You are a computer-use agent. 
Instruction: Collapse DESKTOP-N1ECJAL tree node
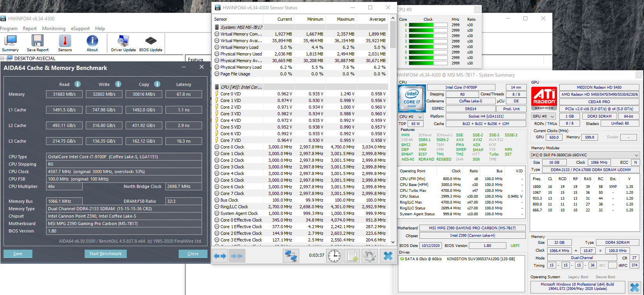[2, 58]
